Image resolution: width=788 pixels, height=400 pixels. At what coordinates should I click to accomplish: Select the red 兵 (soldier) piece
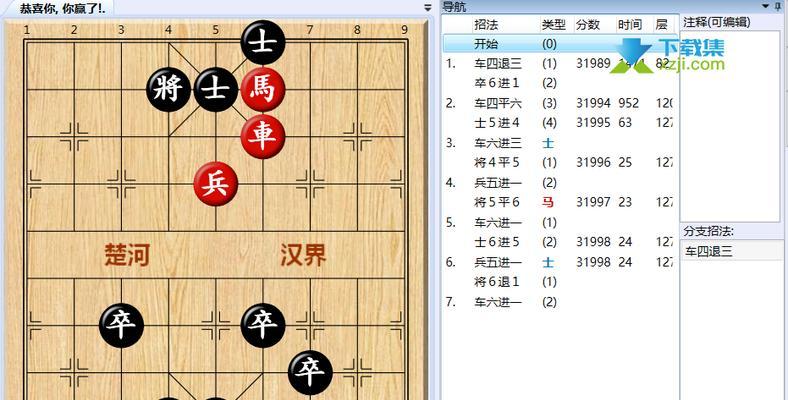[x=216, y=184]
